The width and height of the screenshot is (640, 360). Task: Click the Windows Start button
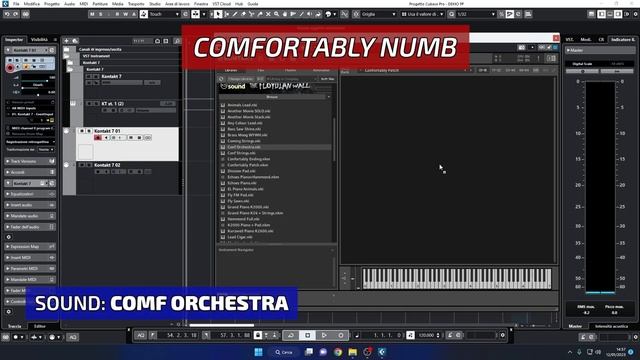coord(258,352)
